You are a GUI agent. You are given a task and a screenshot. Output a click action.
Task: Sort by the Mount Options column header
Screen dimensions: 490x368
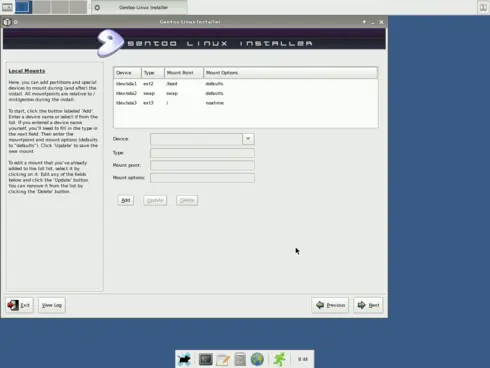(x=290, y=73)
